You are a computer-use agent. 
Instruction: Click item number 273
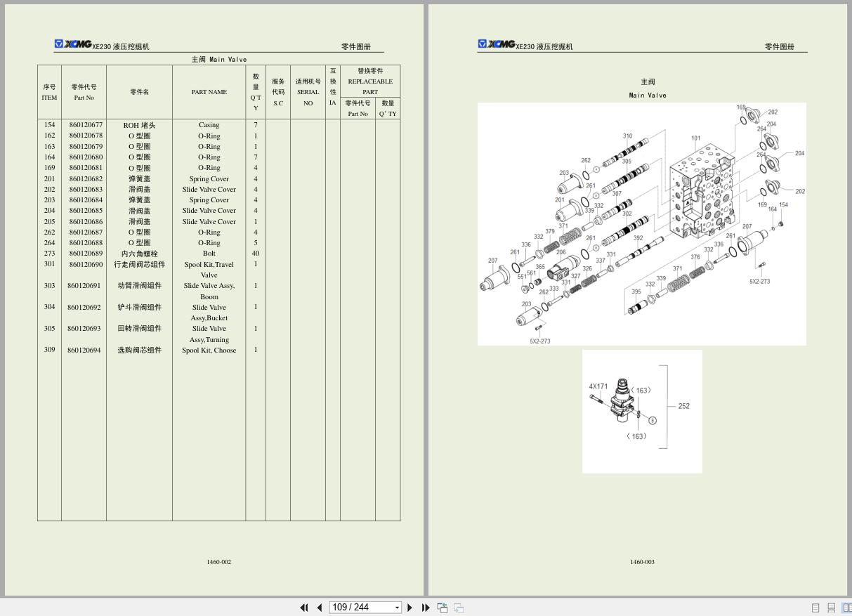[x=49, y=254]
